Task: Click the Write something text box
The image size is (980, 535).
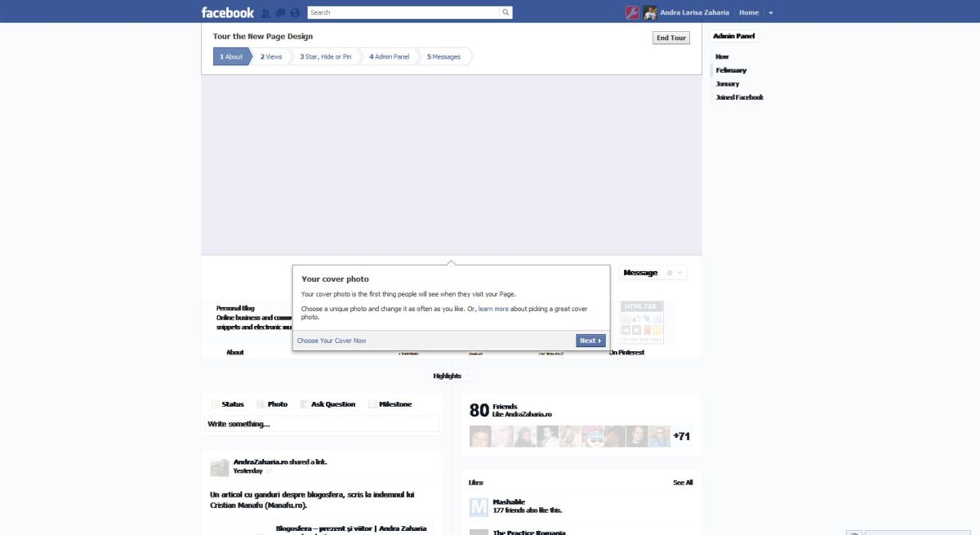Action: tap(322, 424)
